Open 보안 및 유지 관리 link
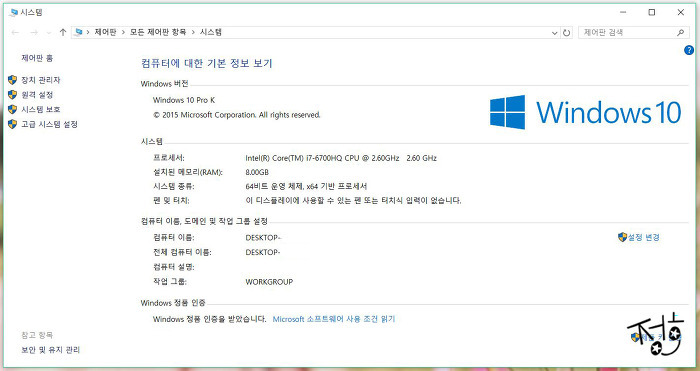Viewport: 700px width, 371px height. [x=50, y=350]
